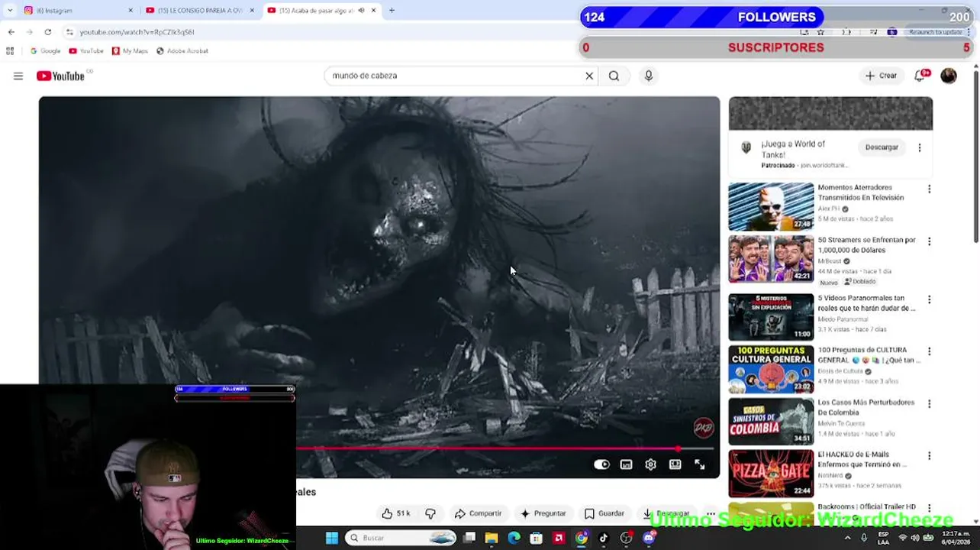Enter full screen in the player
Screen dimensions: 980x550
tap(699, 464)
